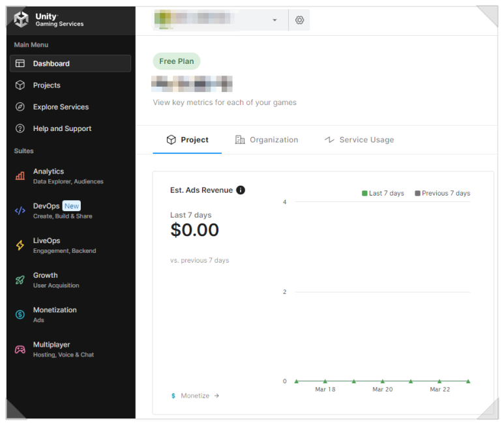This screenshot has height=425, width=504.
Task: Click the LiveOps lightning bolt icon
Action: point(20,246)
